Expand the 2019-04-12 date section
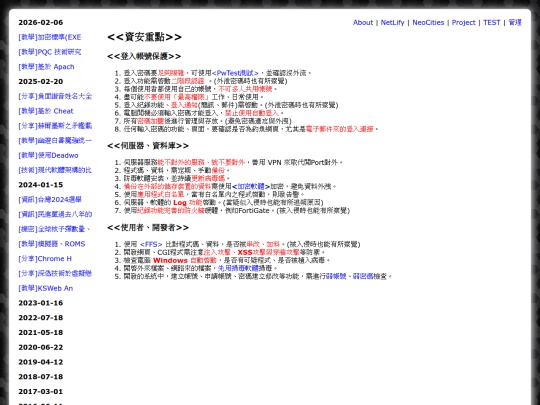 click(x=41, y=362)
